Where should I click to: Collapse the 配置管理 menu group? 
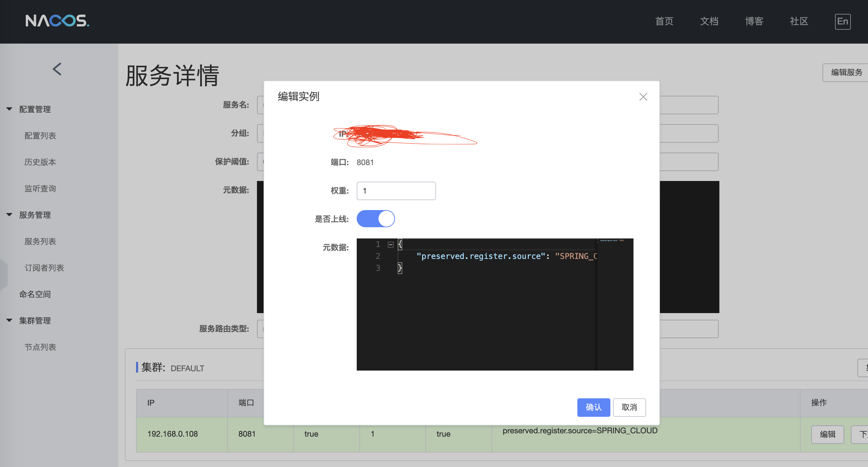10,109
